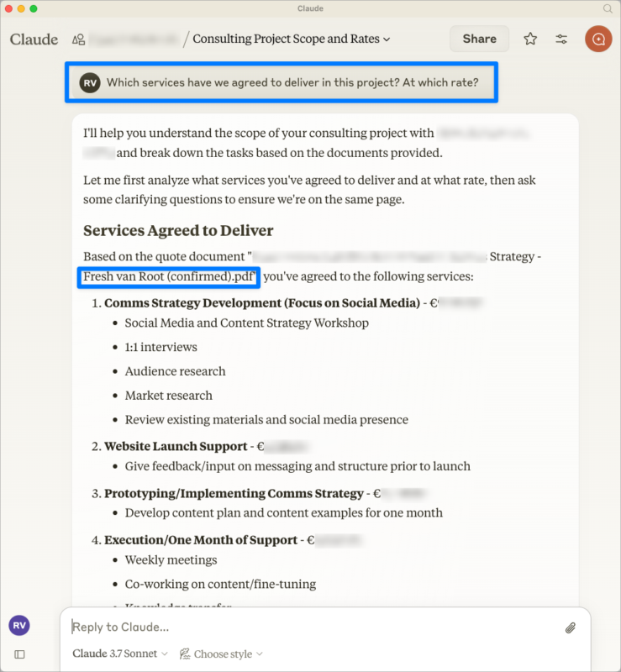
Task: Open the Choose style dropdown
Action: [222, 654]
